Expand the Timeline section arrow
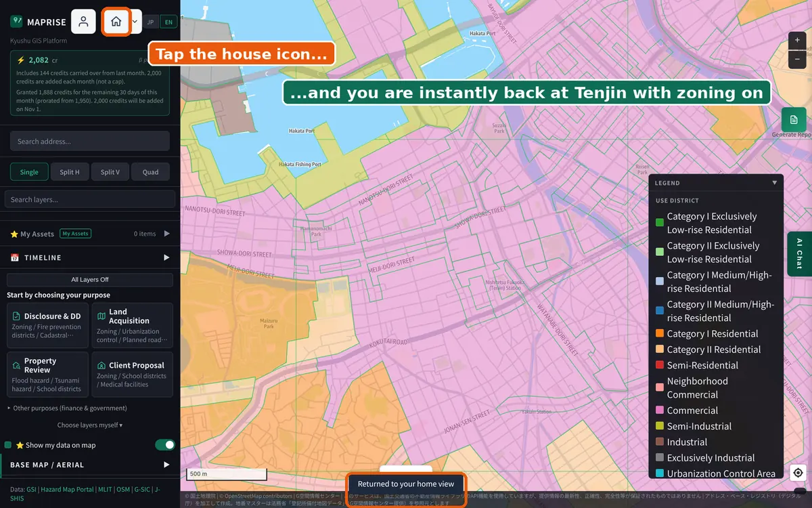 click(166, 257)
